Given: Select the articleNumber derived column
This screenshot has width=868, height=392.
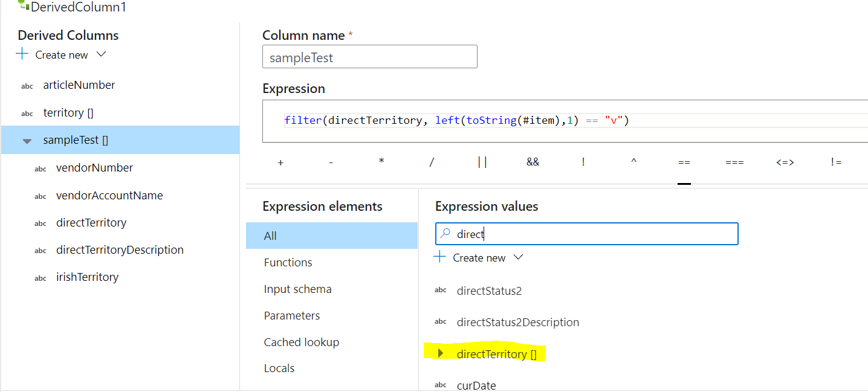Looking at the screenshot, I should [x=79, y=85].
